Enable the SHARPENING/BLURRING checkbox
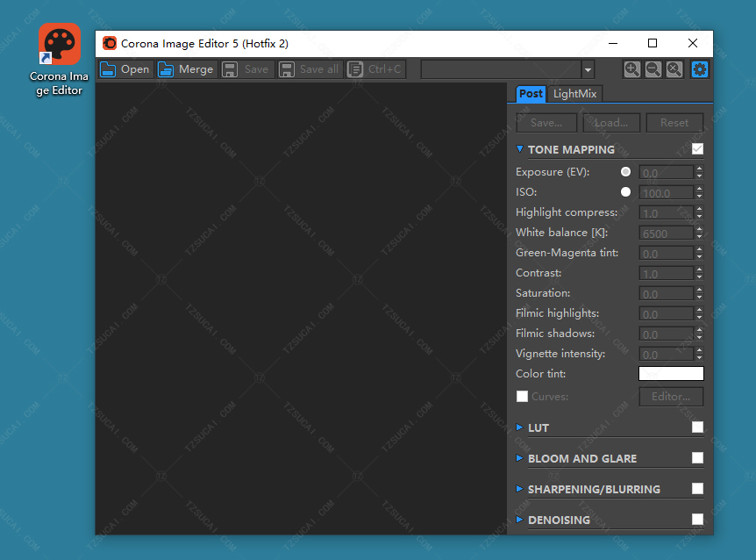This screenshot has width=756, height=560. (697, 489)
